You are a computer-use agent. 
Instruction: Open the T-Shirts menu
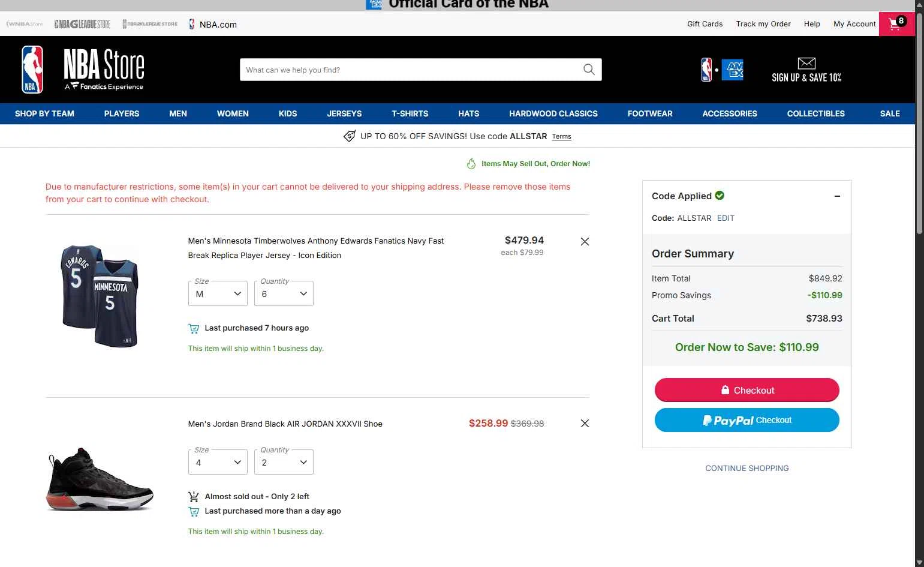point(410,113)
